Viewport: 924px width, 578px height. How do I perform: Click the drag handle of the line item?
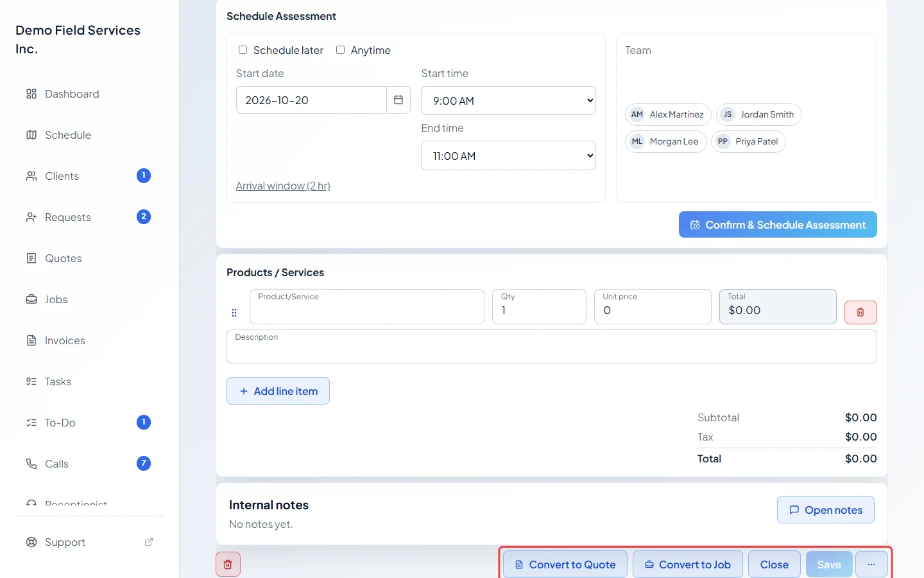234,313
